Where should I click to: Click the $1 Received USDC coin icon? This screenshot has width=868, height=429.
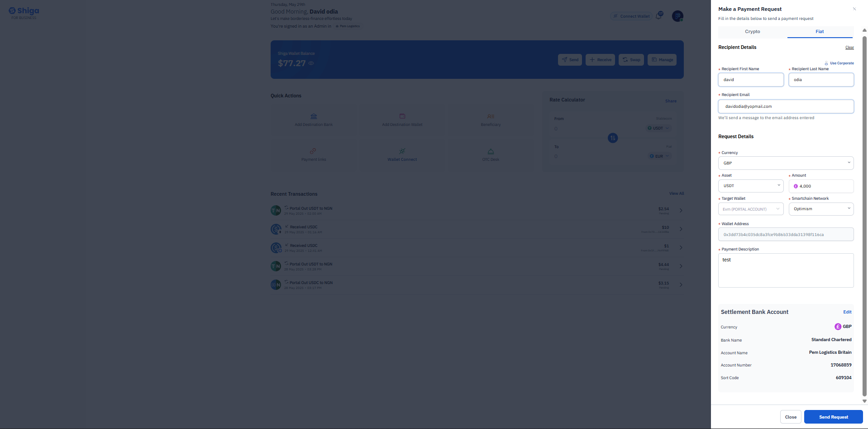pyautogui.click(x=276, y=248)
